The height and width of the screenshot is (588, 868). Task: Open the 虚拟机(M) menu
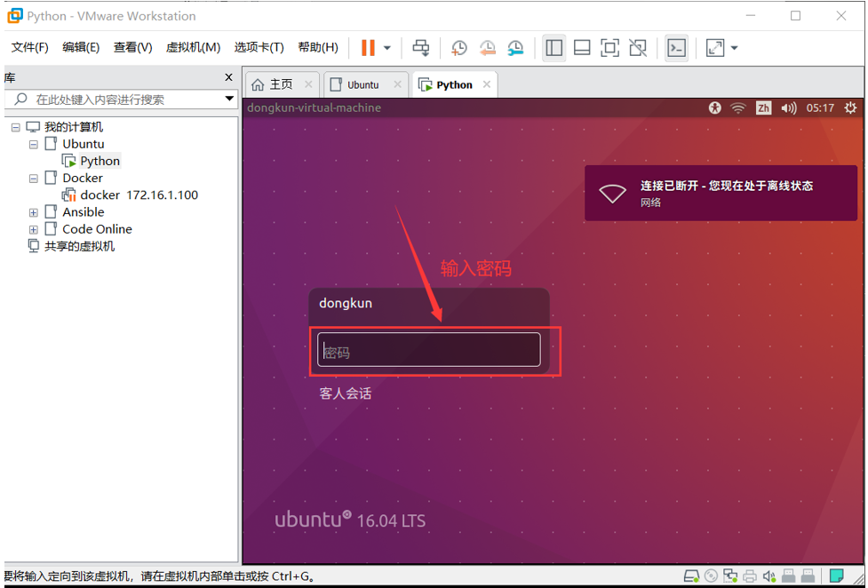193,47
